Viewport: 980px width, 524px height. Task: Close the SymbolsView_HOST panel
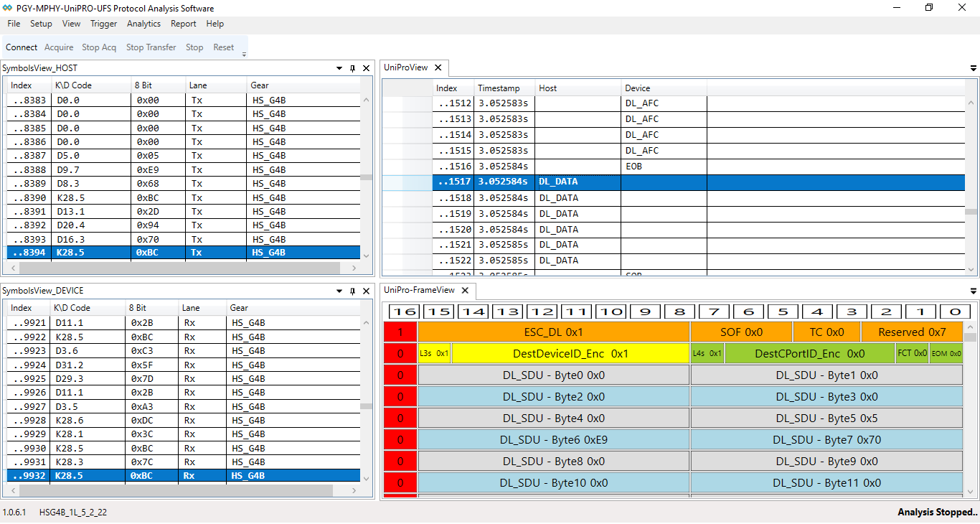coord(366,68)
